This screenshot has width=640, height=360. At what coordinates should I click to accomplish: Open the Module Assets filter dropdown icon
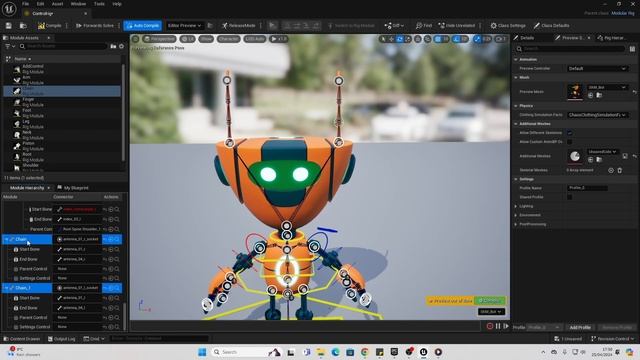10,47
